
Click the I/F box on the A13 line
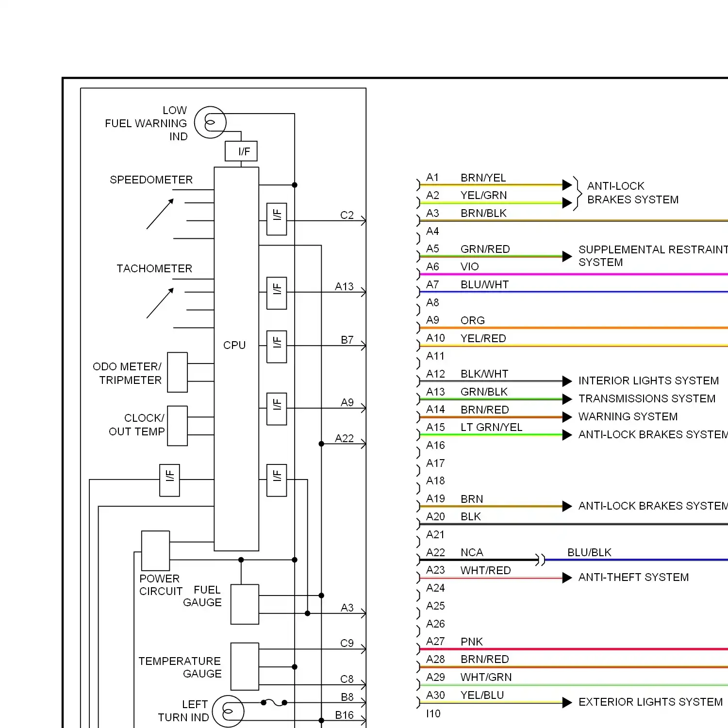pos(277,293)
